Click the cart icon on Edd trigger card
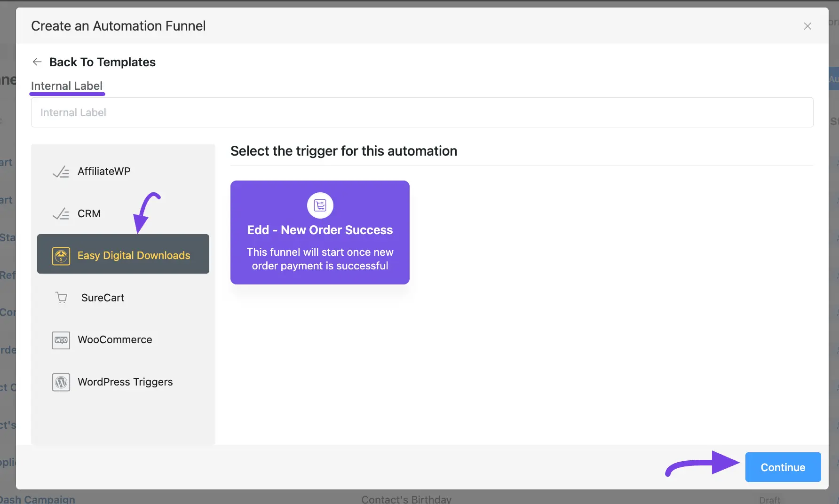839x504 pixels. click(x=320, y=205)
